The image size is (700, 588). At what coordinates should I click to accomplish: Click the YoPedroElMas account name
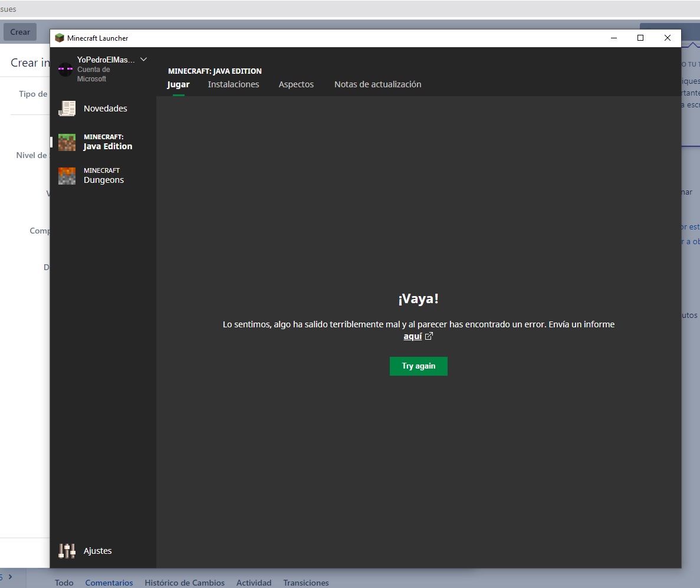(x=106, y=60)
